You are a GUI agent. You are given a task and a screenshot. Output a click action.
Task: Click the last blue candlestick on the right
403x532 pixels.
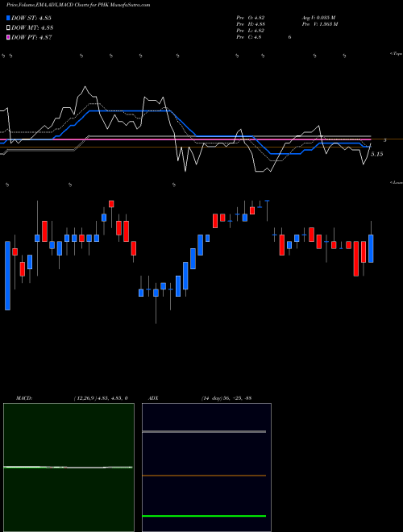click(x=371, y=248)
